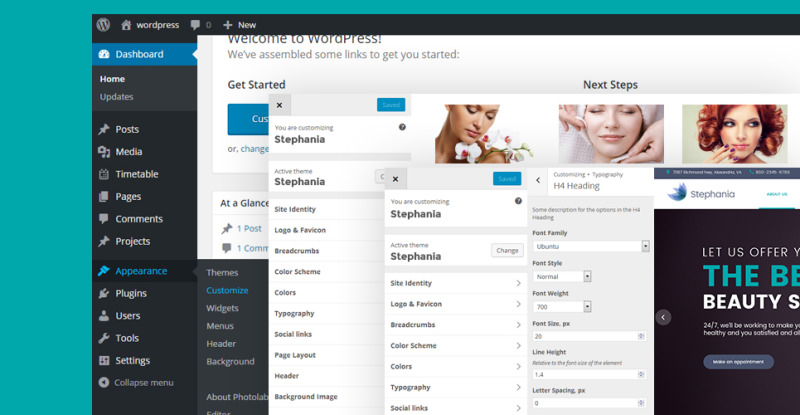Open Customize in Appearance submenu
This screenshot has height=415, width=800.
pyautogui.click(x=227, y=290)
